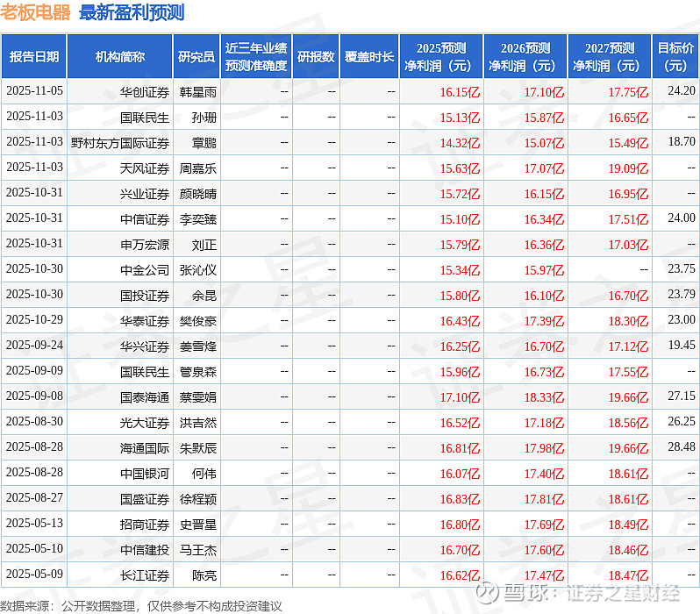Viewport: 700px width, 614px height.
Task: Click researcher 洪吉然
Action: click(x=197, y=424)
